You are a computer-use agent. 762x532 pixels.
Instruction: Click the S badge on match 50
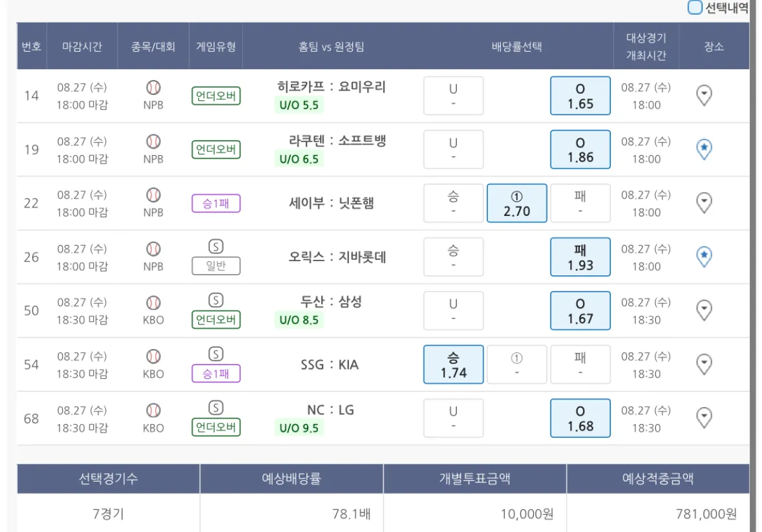(x=216, y=300)
